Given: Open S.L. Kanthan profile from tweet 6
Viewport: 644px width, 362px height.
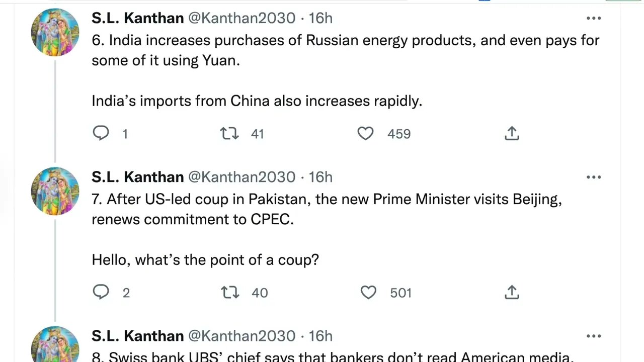Looking at the screenshot, I should click(x=137, y=19).
